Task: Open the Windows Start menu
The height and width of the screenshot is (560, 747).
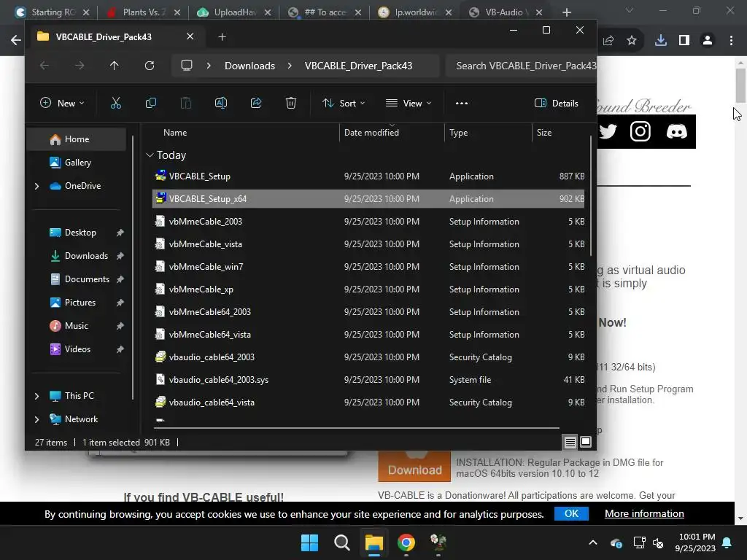Action: click(309, 542)
